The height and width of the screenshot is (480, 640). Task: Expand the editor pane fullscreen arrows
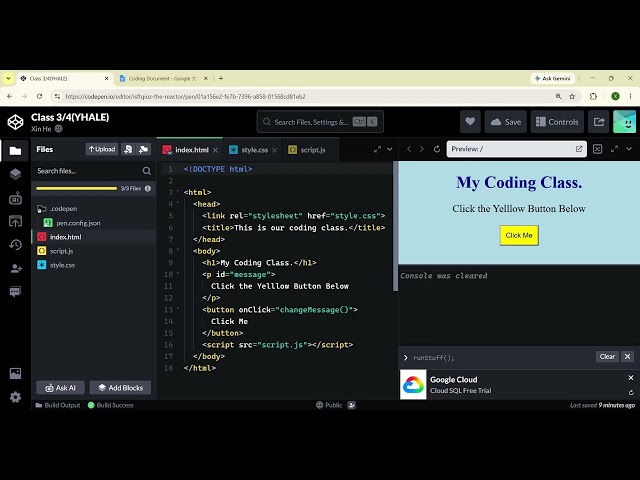point(377,149)
